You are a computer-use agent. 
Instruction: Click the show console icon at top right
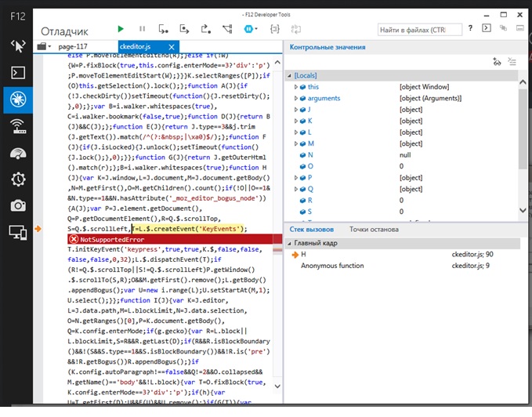click(x=487, y=27)
